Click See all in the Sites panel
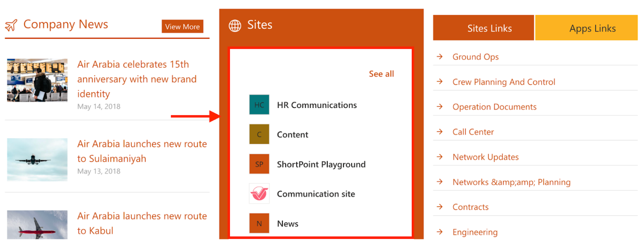 [x=381, y=74]
